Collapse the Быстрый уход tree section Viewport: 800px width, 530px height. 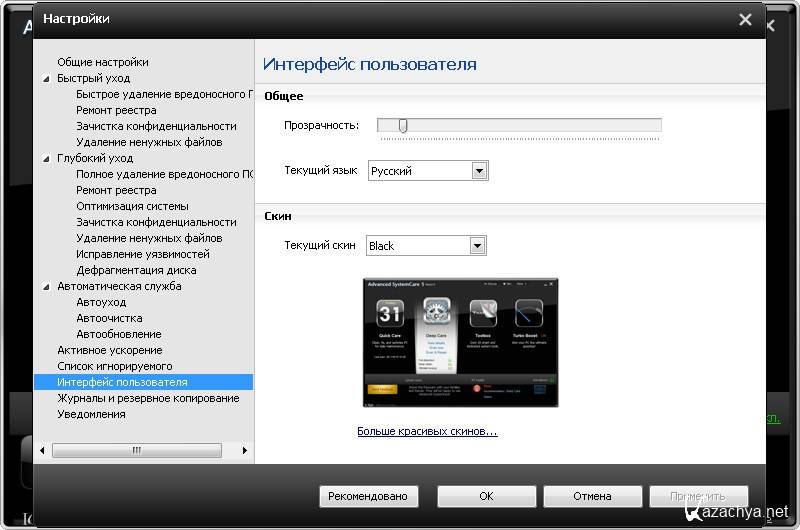tap(45, 78)
